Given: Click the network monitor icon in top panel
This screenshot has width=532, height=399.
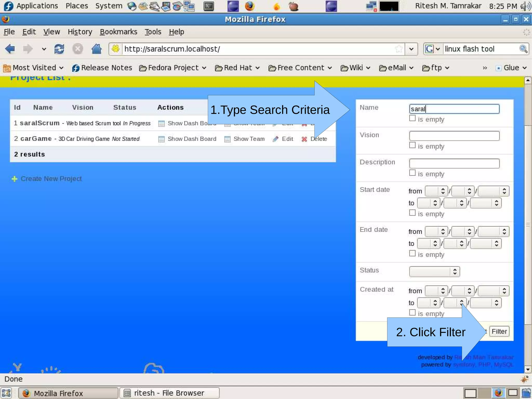Looking at the screenshot, I should [x=371, y=6].
